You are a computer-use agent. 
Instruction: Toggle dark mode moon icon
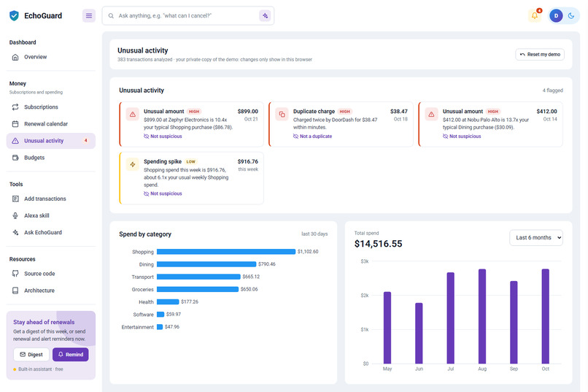point(571,16)
